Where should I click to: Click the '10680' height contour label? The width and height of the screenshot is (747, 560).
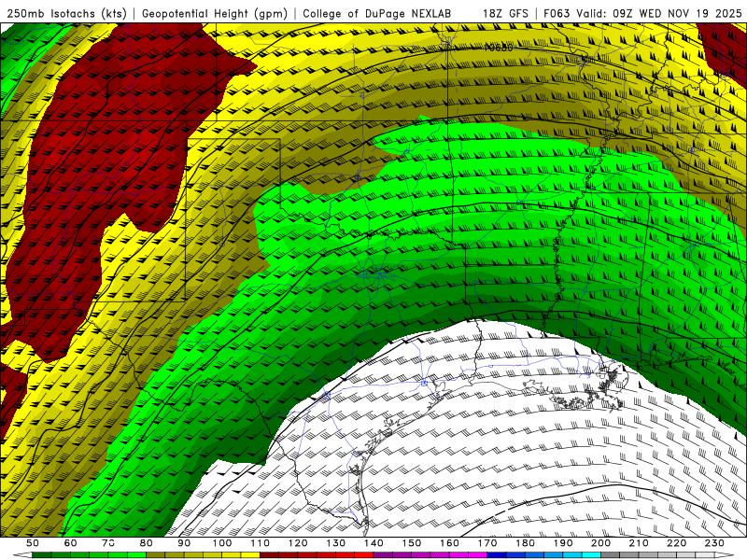click(499, 48)
